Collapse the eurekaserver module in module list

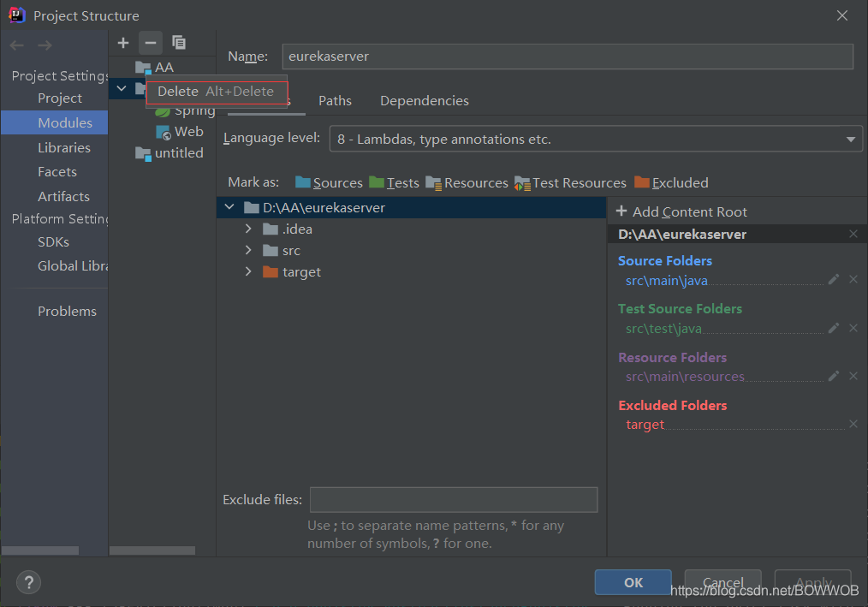122,89
